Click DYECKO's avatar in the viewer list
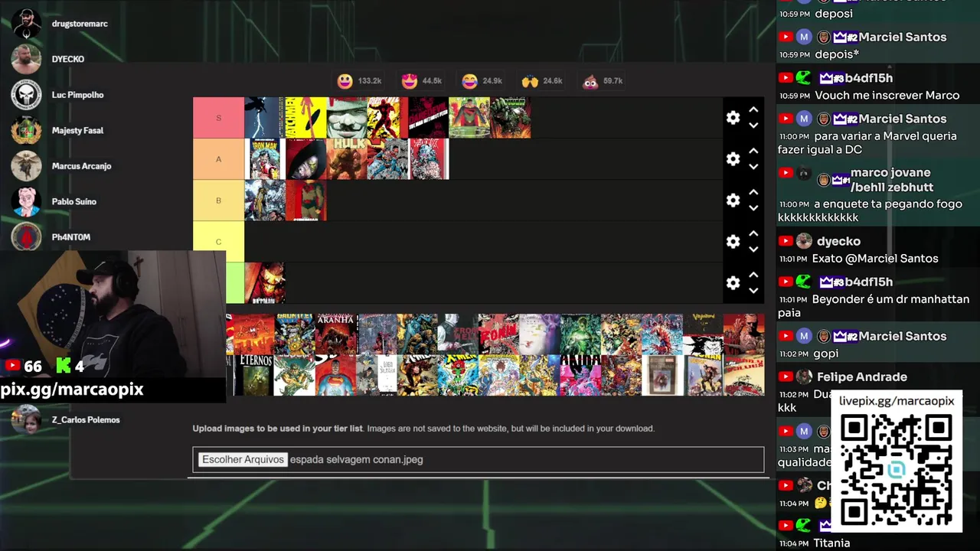Screen dimensions: 980x551 click(26, 59)
